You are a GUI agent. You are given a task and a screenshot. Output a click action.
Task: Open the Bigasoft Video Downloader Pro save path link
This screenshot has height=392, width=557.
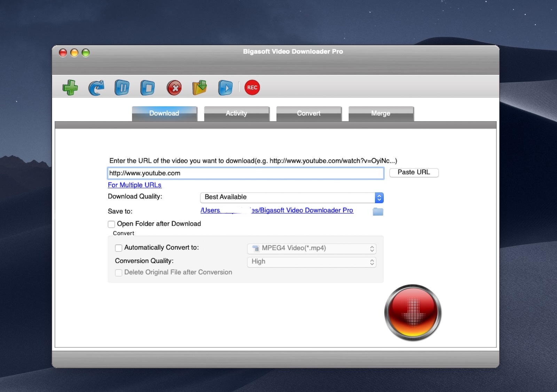coord(277,210)
